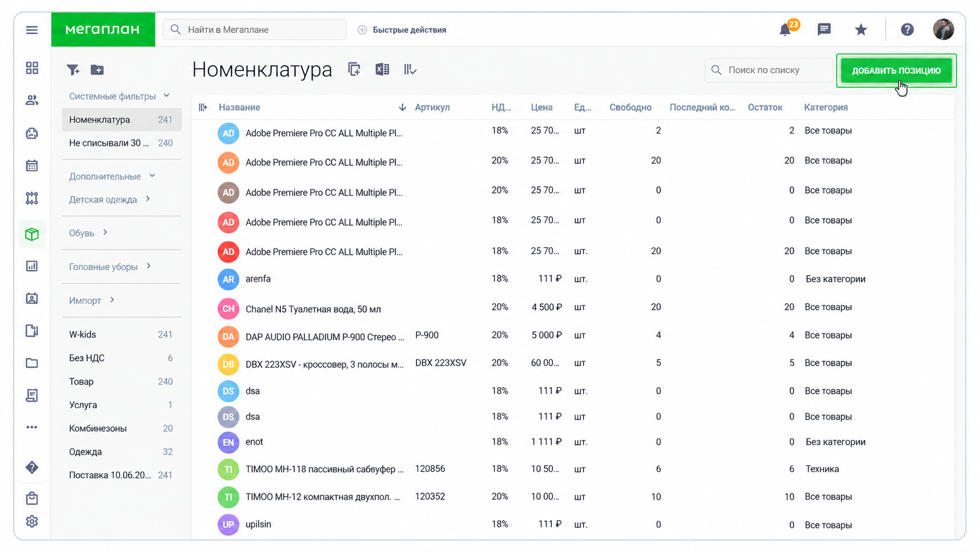This screenshot has width=980, height=552.
Task: Select the W-kids filter
Action: tap(121, 334)
